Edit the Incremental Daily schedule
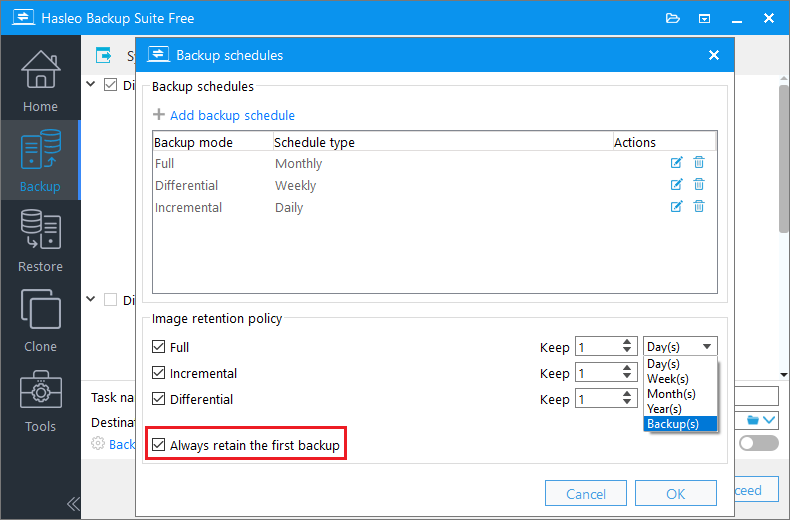Image resolution: width=790 pixels, height=520 pixels. click(676, 207)
